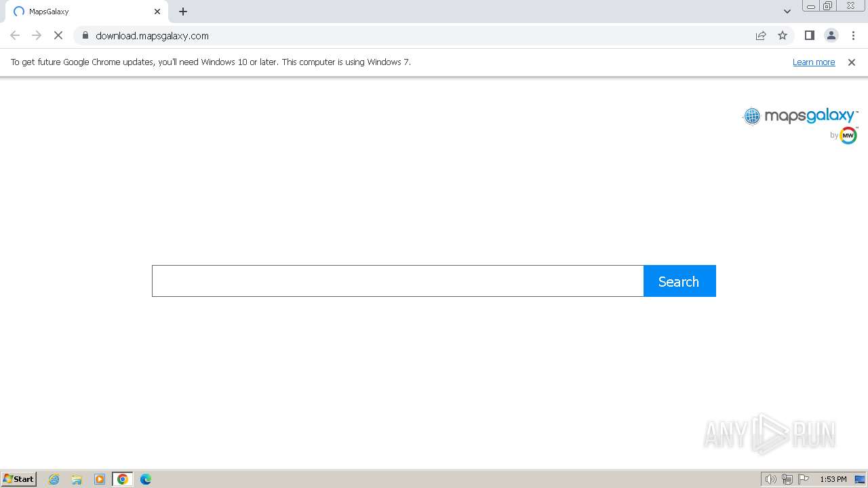Click the 1:53 PM clock
Image resolution: width=868 pixels, height=488 pixels.
pos(833,479)
